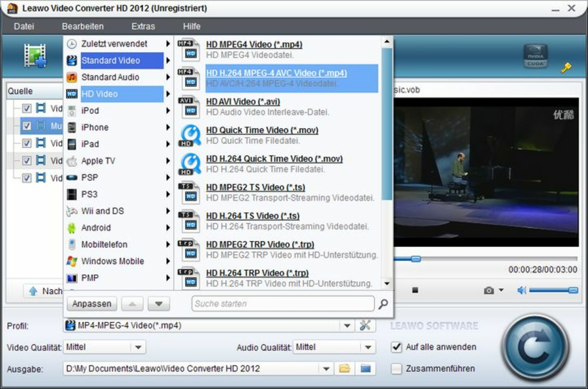Open the Audio Qualität dropdown

pos(368,347)
